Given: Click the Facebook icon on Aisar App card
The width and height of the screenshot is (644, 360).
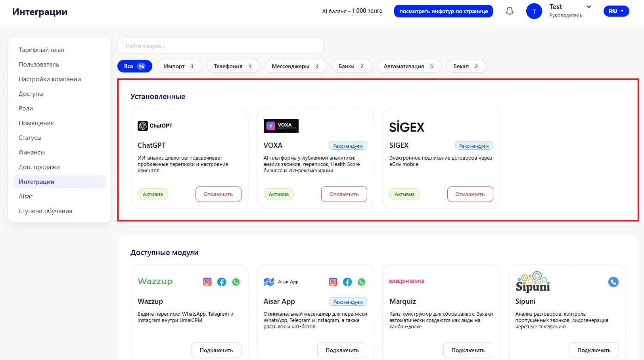Looking at the screenshot, I should [x=347, y=282].
